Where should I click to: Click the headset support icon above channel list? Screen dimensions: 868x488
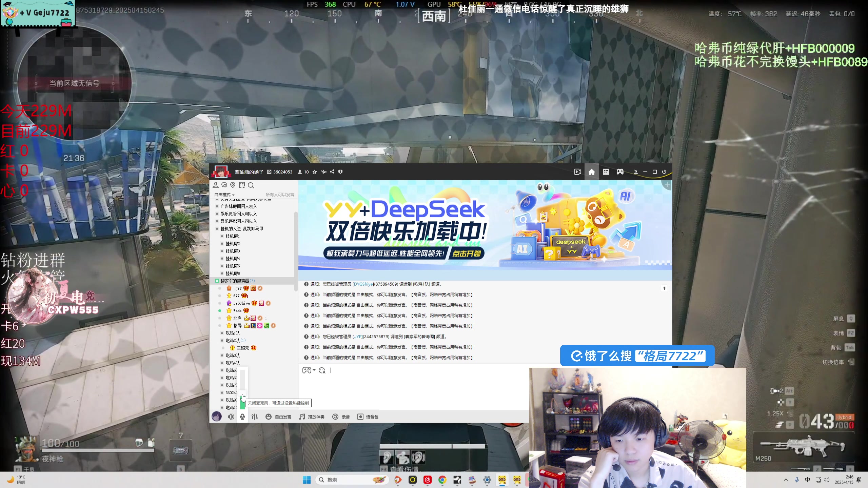pyautogui.click(x=224, y=185)
